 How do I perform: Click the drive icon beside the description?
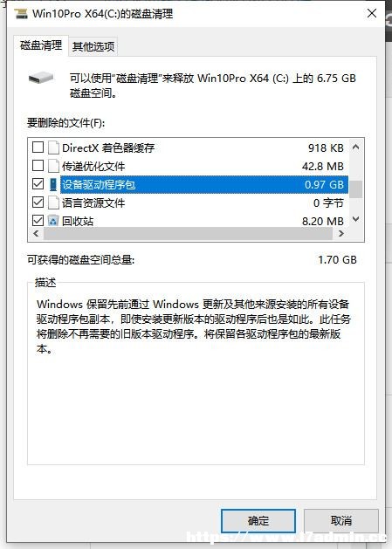tap(41, 78)
